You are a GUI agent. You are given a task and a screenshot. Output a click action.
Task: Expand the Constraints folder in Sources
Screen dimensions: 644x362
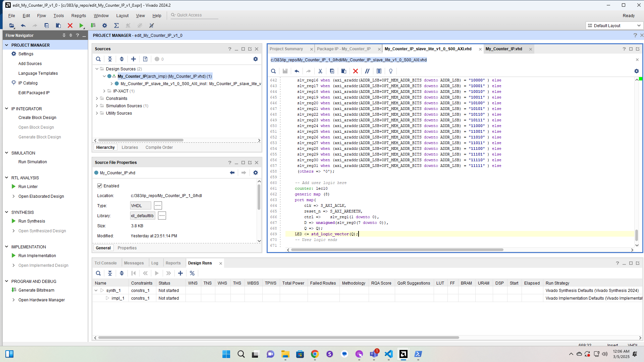[97, 98]
